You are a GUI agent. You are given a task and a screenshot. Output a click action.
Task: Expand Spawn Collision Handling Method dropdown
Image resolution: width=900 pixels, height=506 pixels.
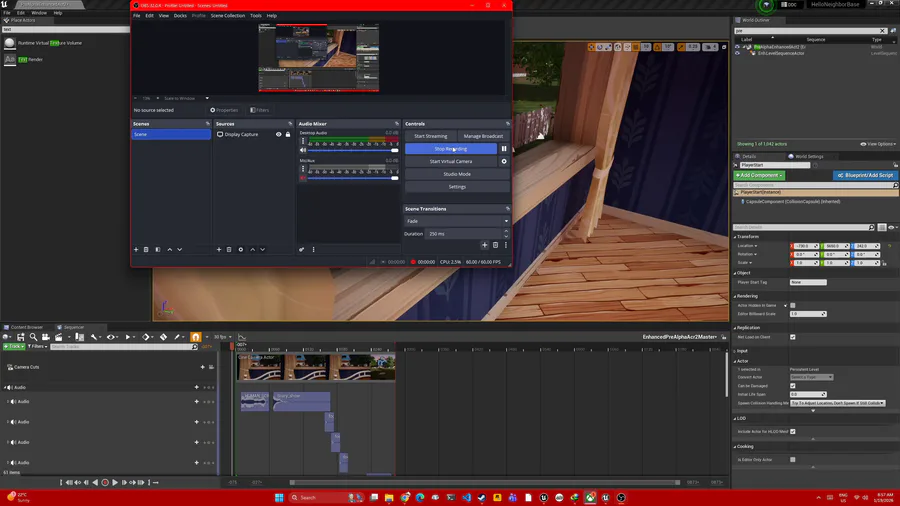(837, 403)
